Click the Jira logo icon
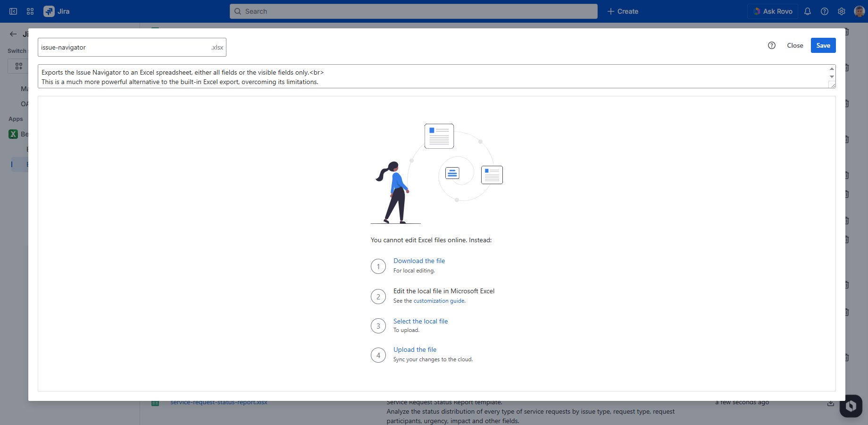The width and height of the screenshot is (868, 425). tap(49, 11)
